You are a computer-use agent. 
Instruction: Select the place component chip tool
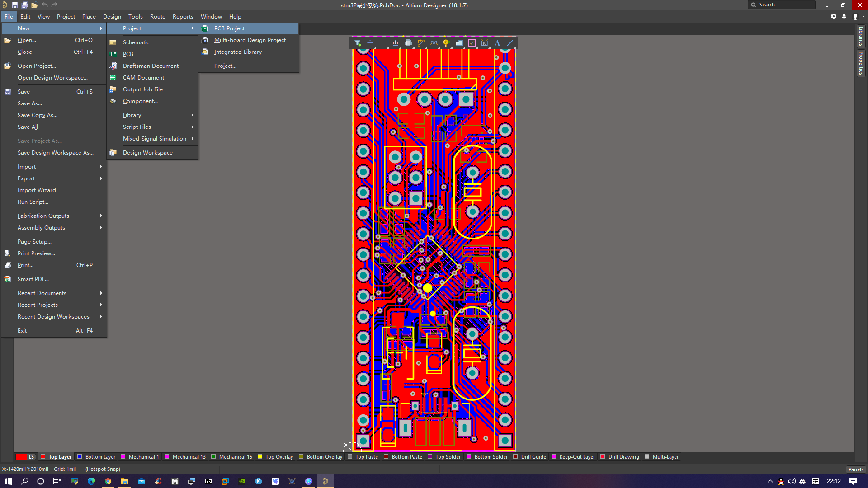[408, 43]
